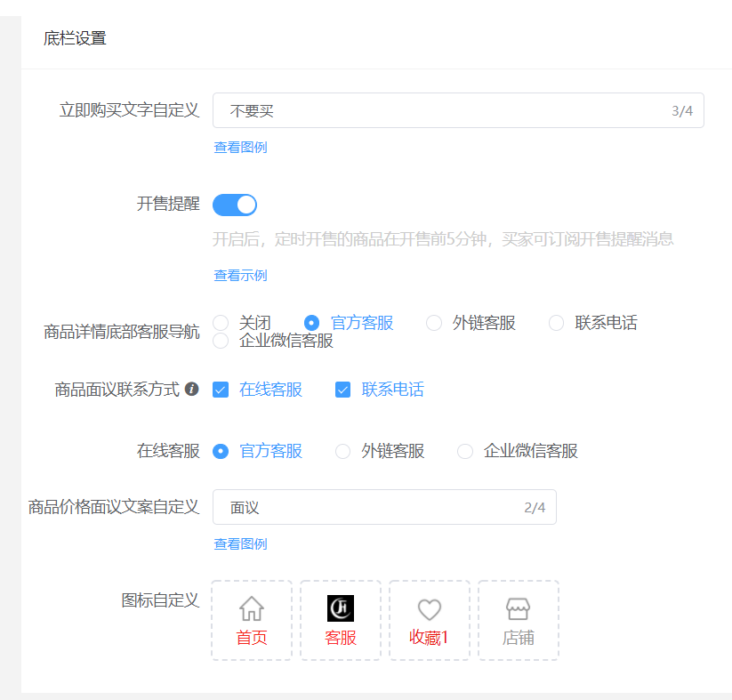Click the customer service (客服) icon tile

click(341, 620)
